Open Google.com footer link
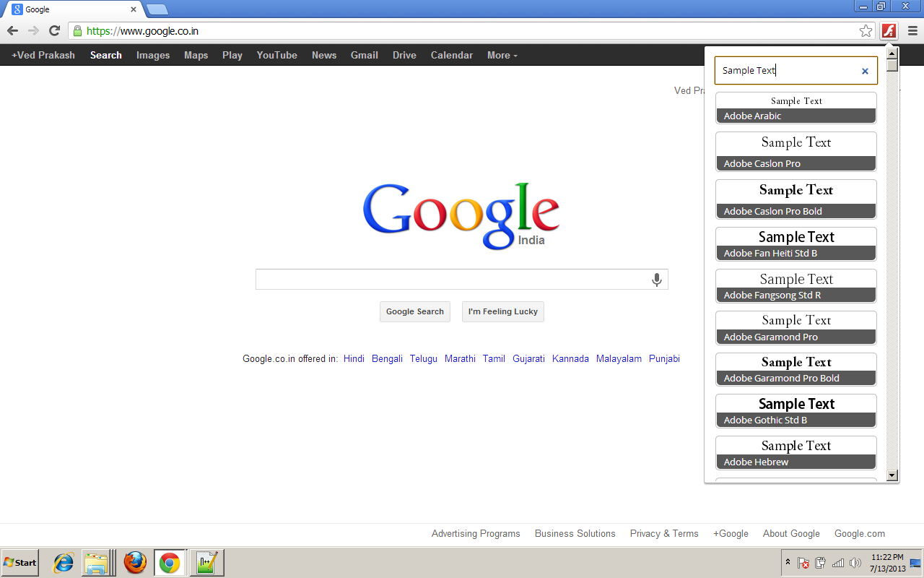The height and width of the screenshot is (578, 924). [x=860, y=533]
